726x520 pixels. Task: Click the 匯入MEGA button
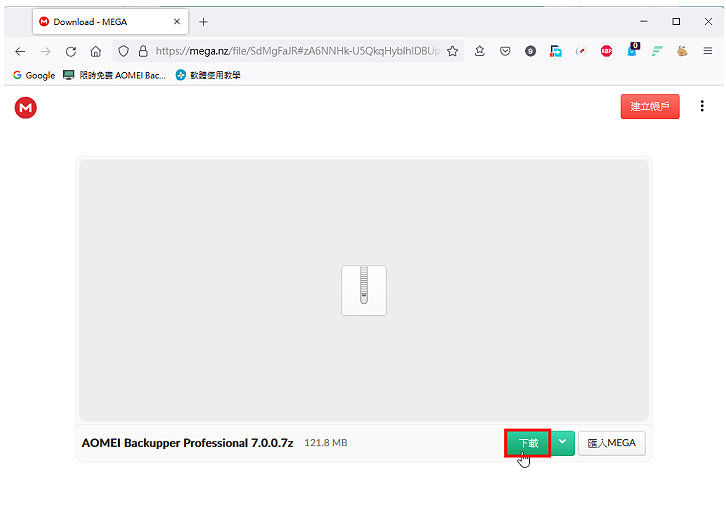(x=612, y=443)
